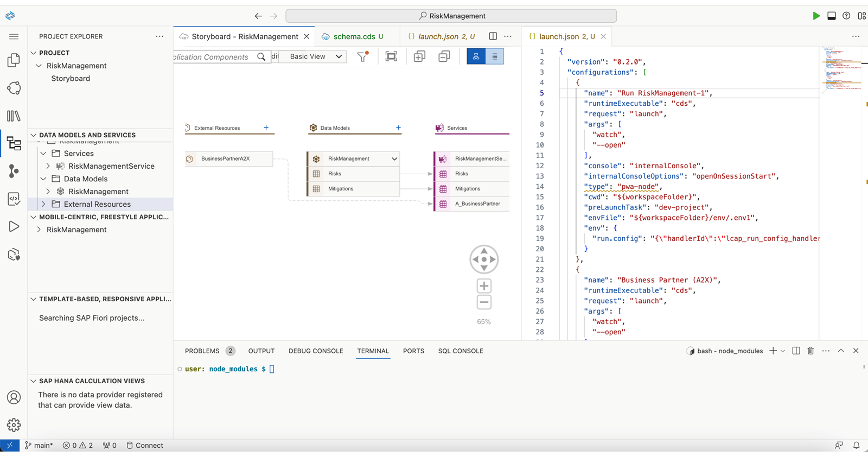This screenshot has height=457, width=868.
Task: Maximize the terminal panel with chevron
Action: pyautogui.click(x=841, y=351)
